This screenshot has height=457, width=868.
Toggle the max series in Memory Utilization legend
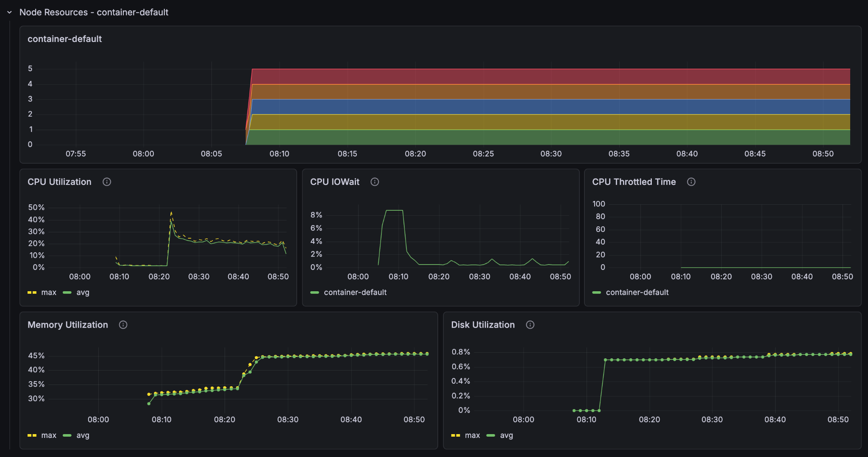pyautogui.click(x=49, y=435)
